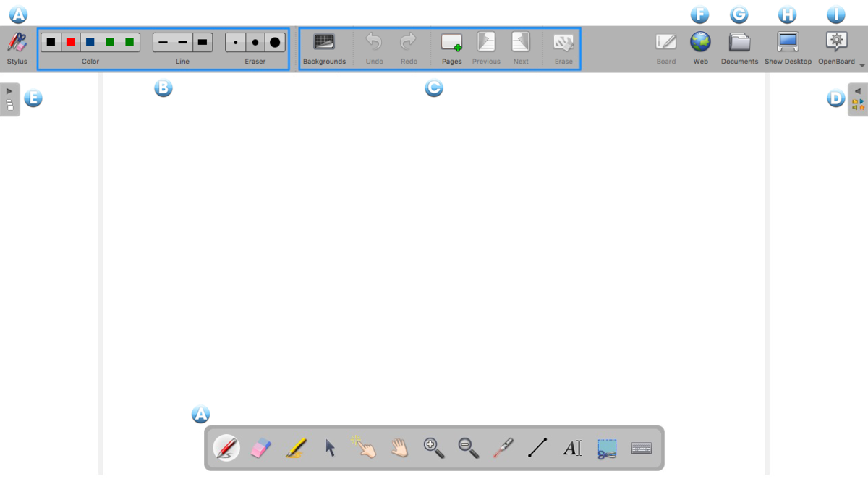Switch to Web mode
868x479 pixels.
click(x=700, y=48)
